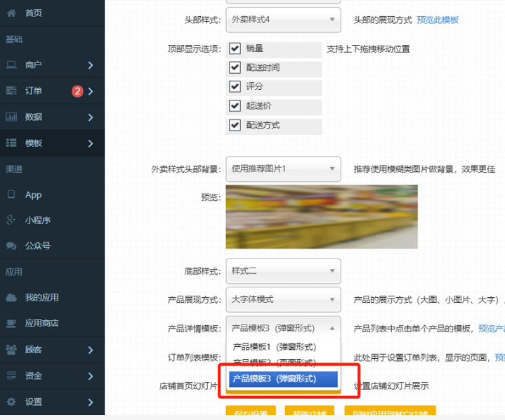The width and height of the screenshot is (505, 420).
Task: Uncheck the 销量 checkbox
Action: [235, 49]
